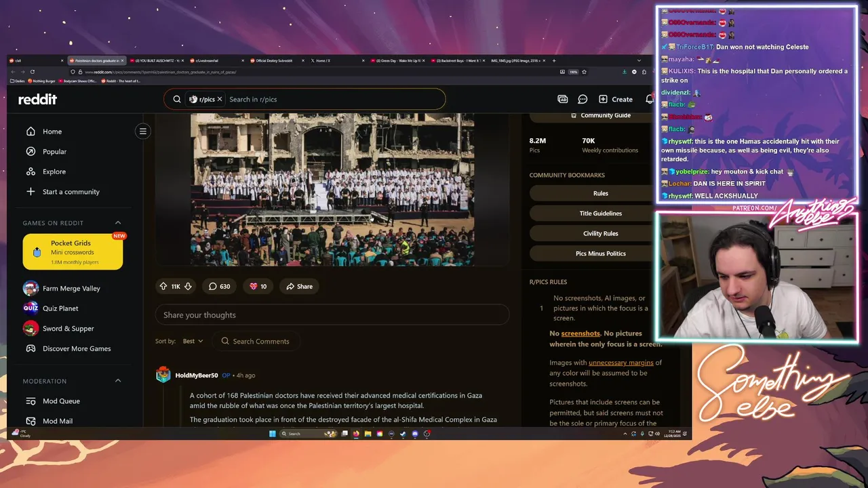
Task: Open HoldMyBeer50 user profile
Action: pyautogui.click(x=197, y=375)
